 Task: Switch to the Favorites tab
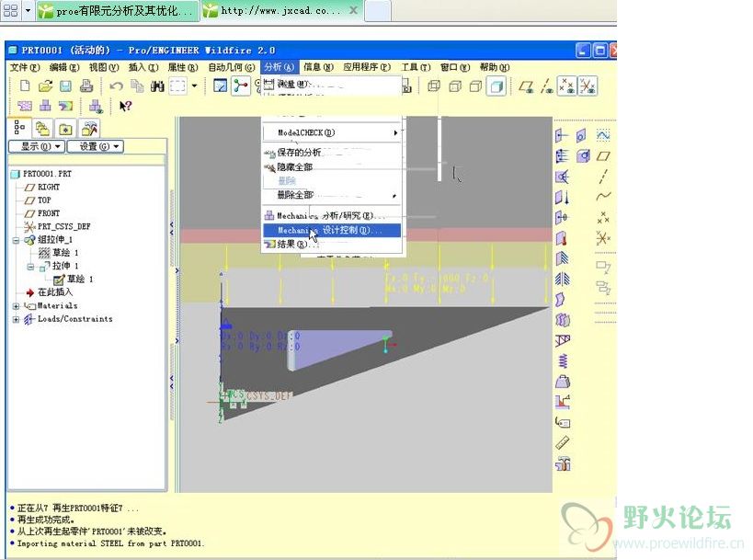(x=65, y=129)
